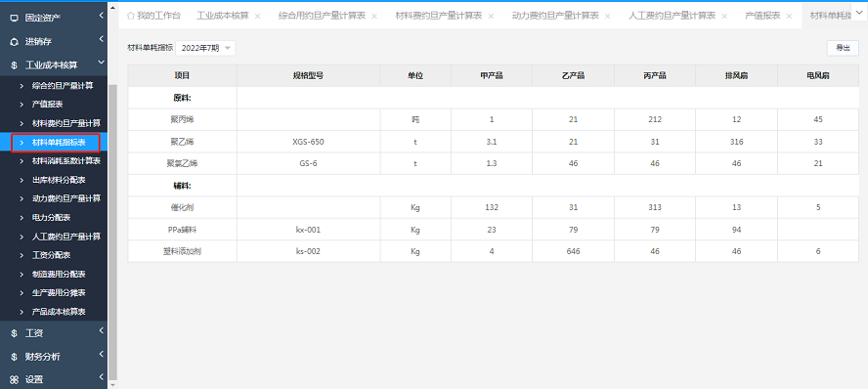Close the 动力费约旦产量计算表 tab
868x389 pixels.
tap(608, 16)
